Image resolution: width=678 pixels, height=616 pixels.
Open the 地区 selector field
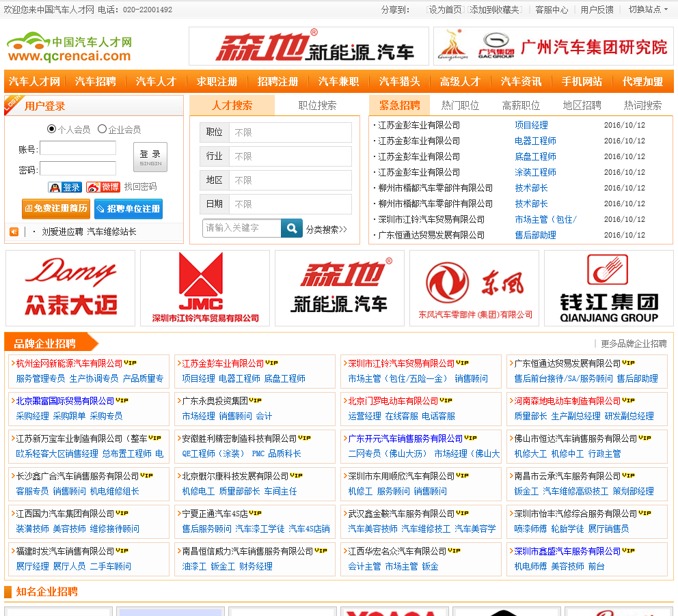tap(275, 180)
